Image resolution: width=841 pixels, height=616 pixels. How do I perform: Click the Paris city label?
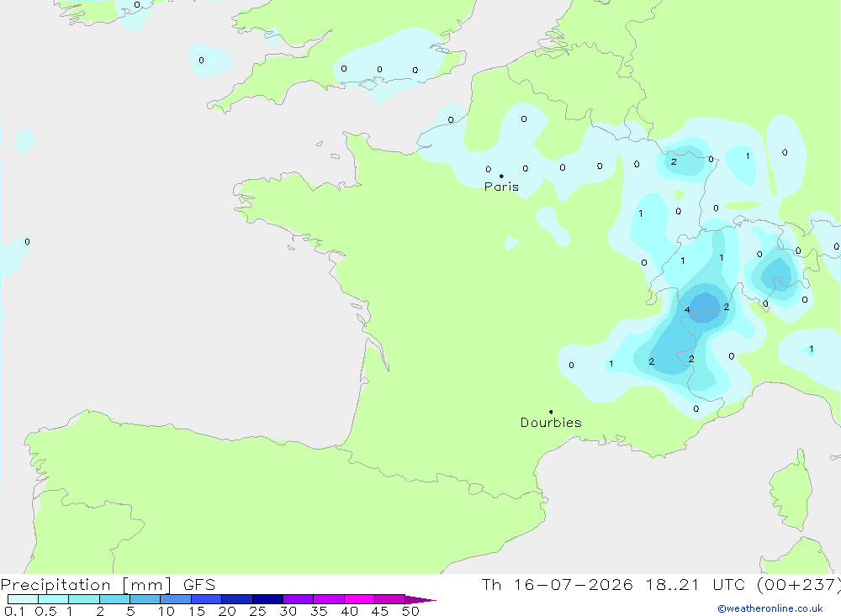tap(501, 187)
